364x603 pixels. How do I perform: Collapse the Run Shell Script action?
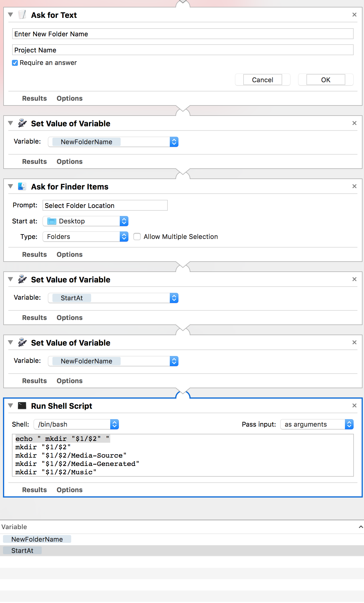click(10, 405)
